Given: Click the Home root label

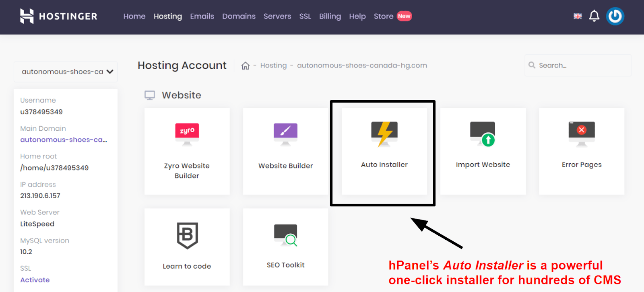Looking at the screenshot, I should pyautogui.click(x=39, y=156).
